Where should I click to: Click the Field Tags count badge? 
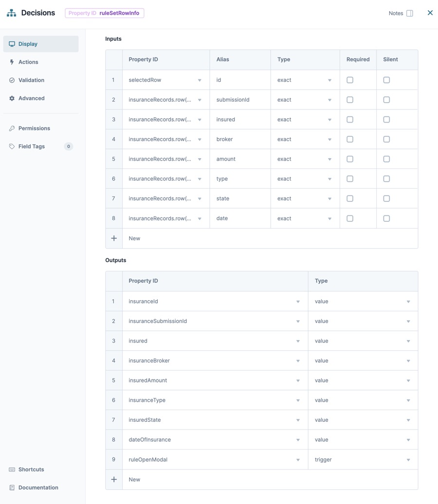coord(69,146)
